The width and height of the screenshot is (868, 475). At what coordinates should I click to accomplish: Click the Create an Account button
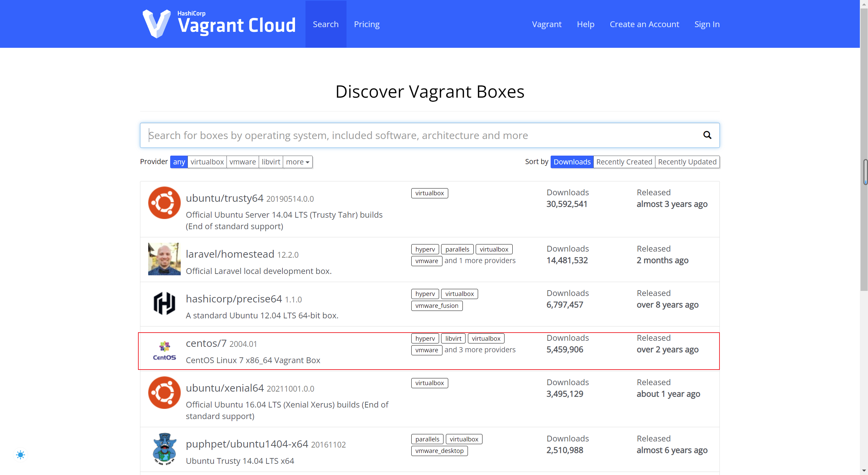pyautogui.click(x=645, y=24)
